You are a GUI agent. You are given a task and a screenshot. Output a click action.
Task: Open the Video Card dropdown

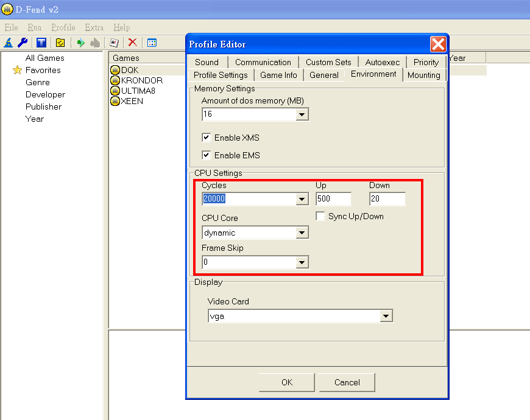point(386,317)
